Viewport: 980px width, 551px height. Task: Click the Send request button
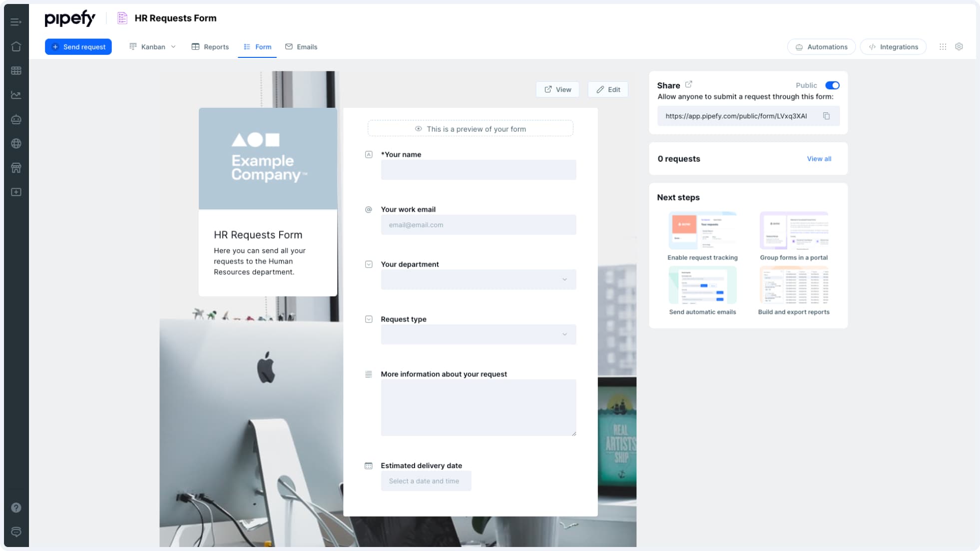pyautogui.click(x=78, y=46)
